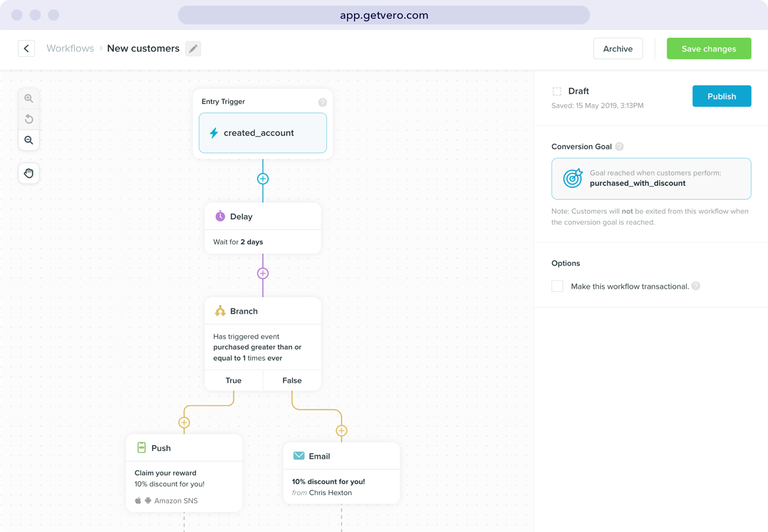Select the created_account trigger box
The width and height of the screenshot is (768, 532).
click(263, 133)
